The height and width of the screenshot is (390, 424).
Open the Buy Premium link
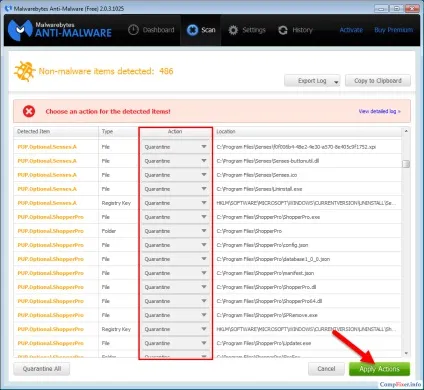tap(393, 30)
